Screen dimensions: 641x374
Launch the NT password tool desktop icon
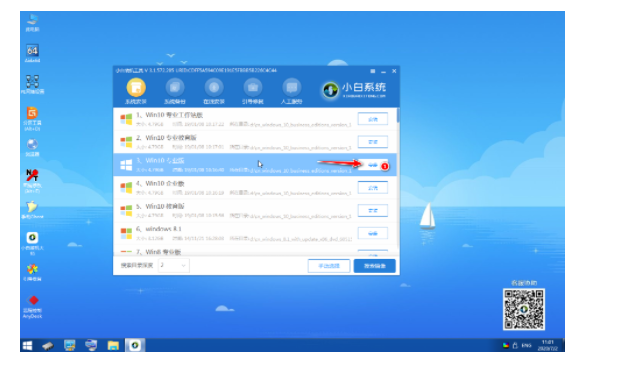click(32, 181)
